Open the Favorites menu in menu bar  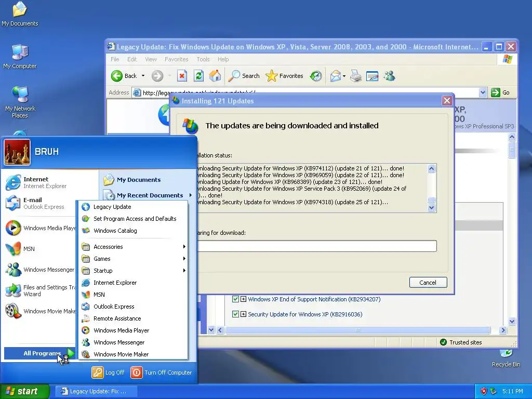click(177, 59)
